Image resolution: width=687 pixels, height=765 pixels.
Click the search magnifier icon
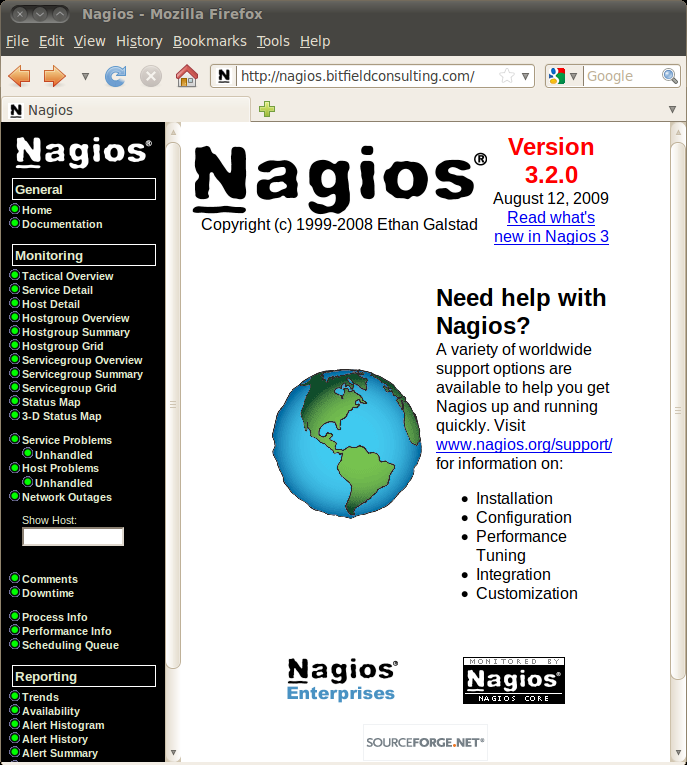[x=670, y=76]
